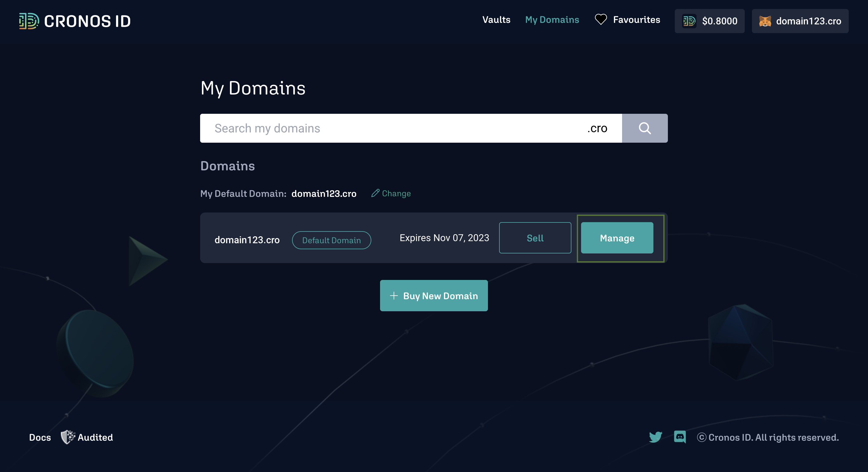Click the Cronos ID logo icon
The height and width of the screenshot is (472, 868).
pos(29,21)
